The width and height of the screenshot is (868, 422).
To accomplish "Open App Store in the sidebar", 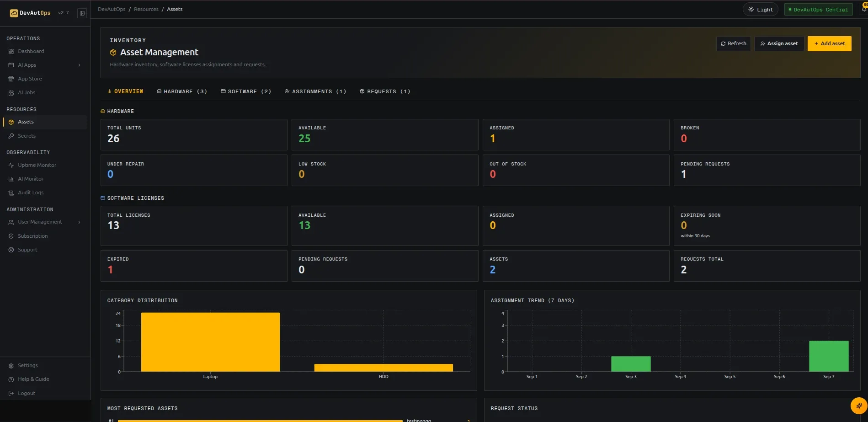I will [30, 79].
